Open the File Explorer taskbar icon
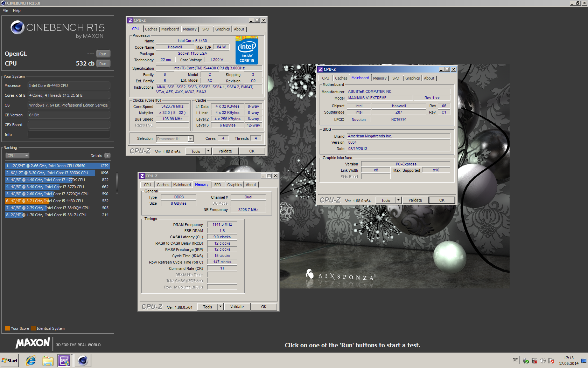Viewport: 588px width, 368px height. [x=48, y=360]
